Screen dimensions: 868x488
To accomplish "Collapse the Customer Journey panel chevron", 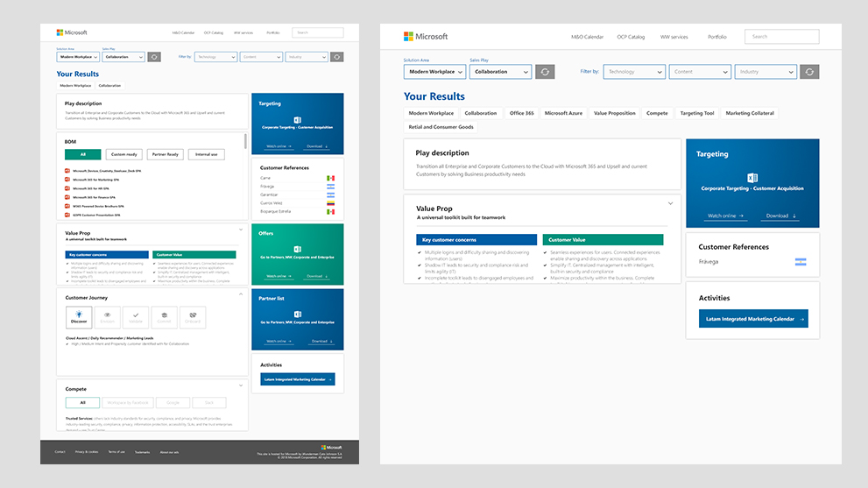I will [x=241, y=294].
